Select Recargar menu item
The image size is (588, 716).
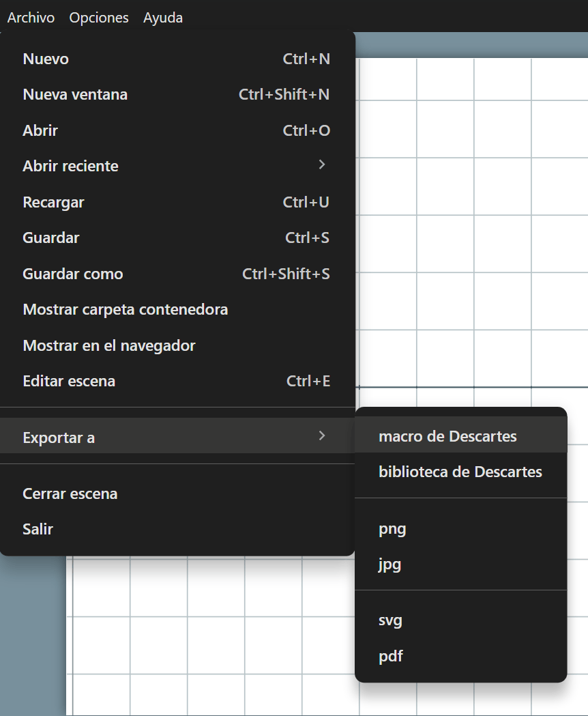tap(53, 203)
